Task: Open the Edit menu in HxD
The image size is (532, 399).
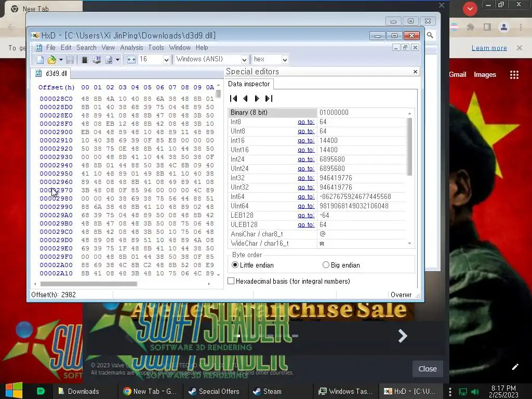Action: [66, 47]
